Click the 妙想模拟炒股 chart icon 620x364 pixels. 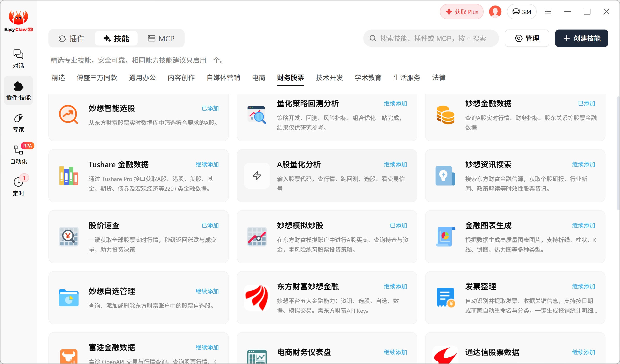tap(257, 237)
